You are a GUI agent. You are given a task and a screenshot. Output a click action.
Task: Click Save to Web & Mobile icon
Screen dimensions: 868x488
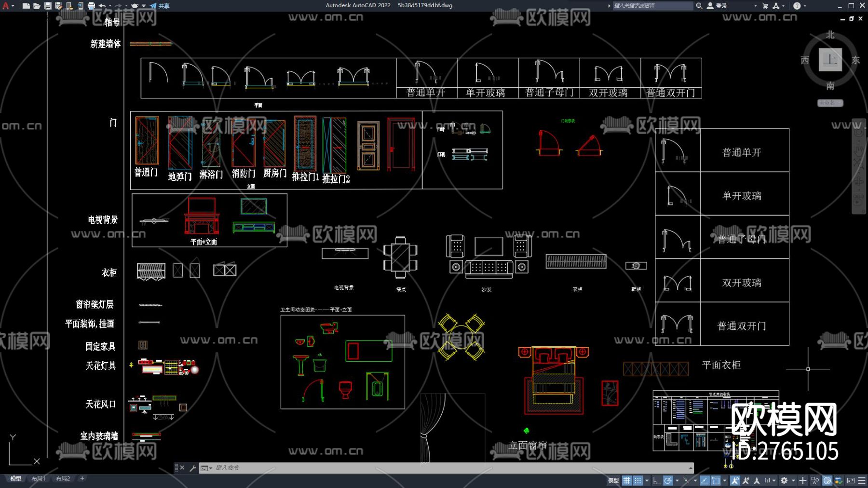(x=80, y=6)
